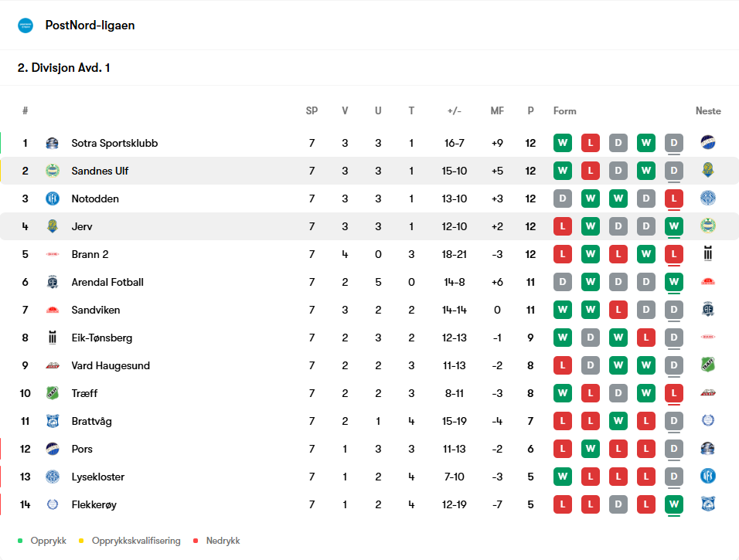Open Arendal Fotball team page
Viewport: 739px width, 560px height.
[x=107, y=282]
